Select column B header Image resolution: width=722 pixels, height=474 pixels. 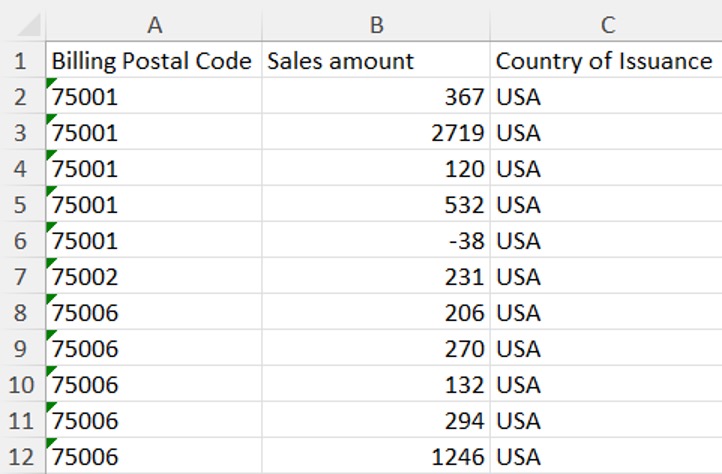pos(376,25)
